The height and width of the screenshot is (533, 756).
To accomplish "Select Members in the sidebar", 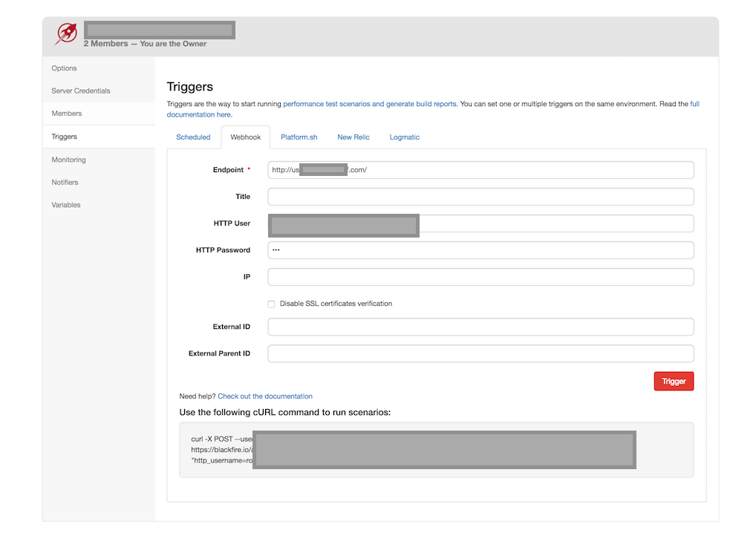I will click(67, 114).
